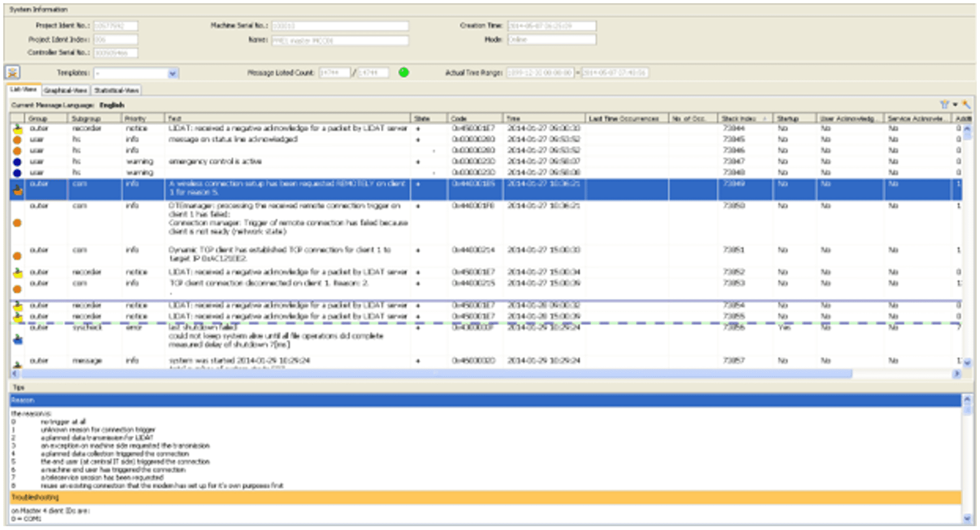
Task: Click the Text column header
Action: coord(287,118)
